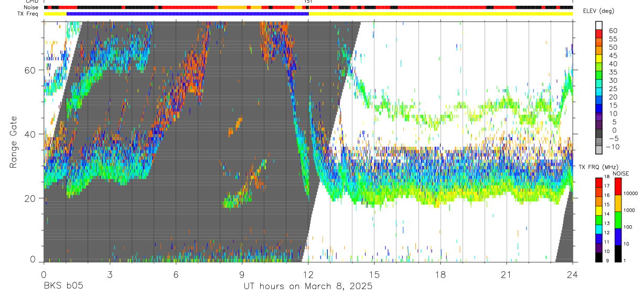Click the "9" tick on the UT hours axis
The height and width of the screenshot is (297, 644).
pyautogui.click(x=242, y=274)
